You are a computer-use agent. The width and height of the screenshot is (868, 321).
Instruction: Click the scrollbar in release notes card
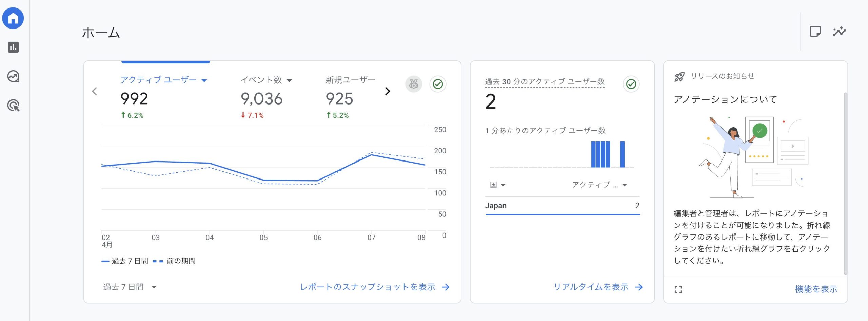[x=845, y=183]
